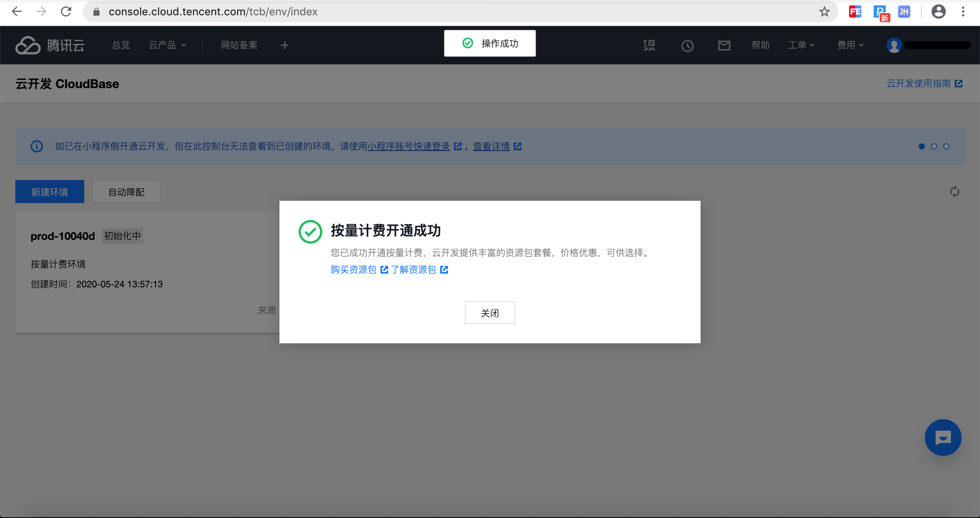Click the Tencent Cloud logo

(x=50, y=45)
